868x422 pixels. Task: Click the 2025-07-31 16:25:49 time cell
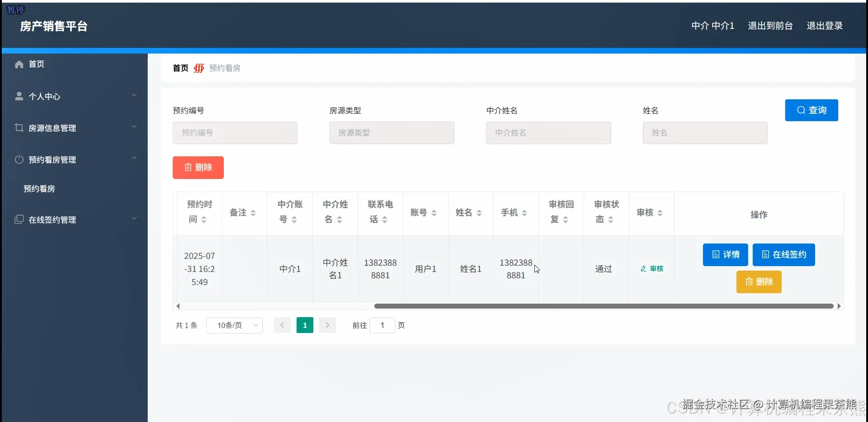(x=199, y=269)
